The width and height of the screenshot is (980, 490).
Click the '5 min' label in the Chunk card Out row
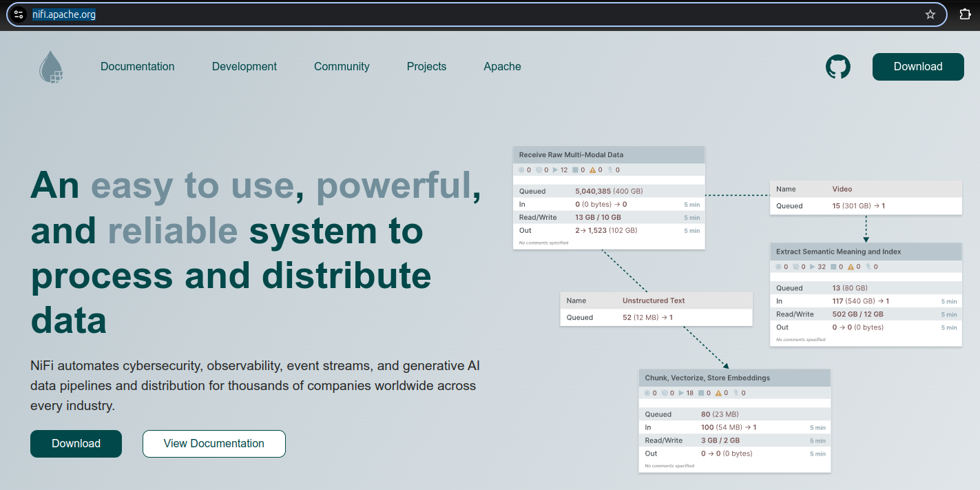(817, 454)
